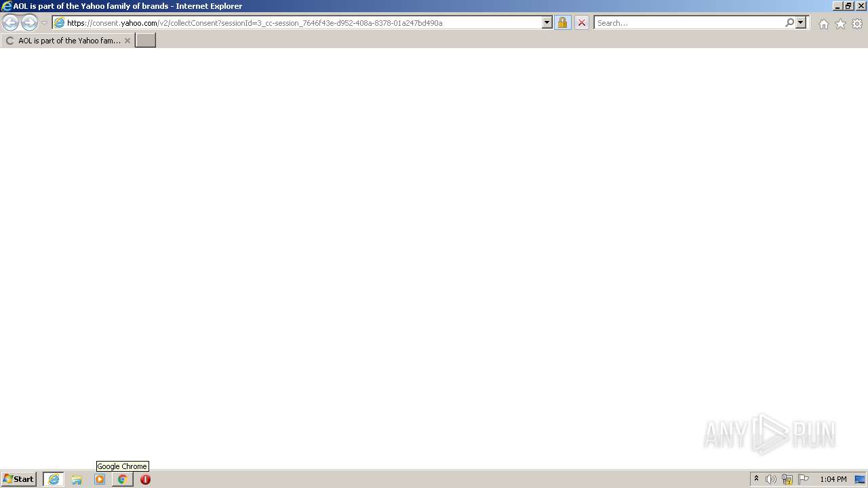Switch to Internet Explorer on the taskbar
This screenshot has height=488, width=868.
pos(54,479)
